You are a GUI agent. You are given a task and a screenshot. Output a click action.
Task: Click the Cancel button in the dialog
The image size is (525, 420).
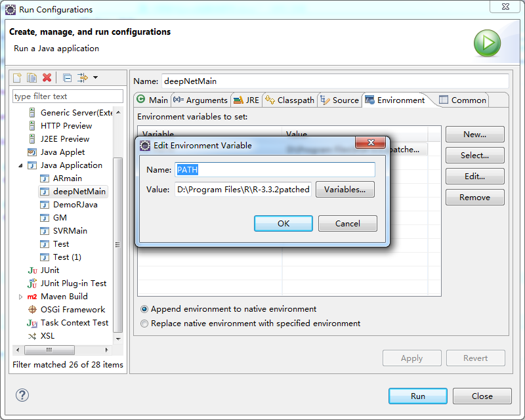click(347, 224)
